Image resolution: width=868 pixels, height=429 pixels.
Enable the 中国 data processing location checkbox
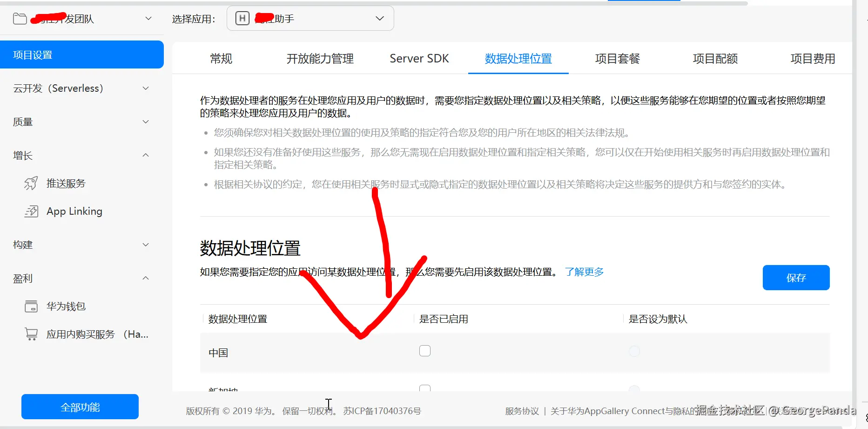tap(424, 350)
